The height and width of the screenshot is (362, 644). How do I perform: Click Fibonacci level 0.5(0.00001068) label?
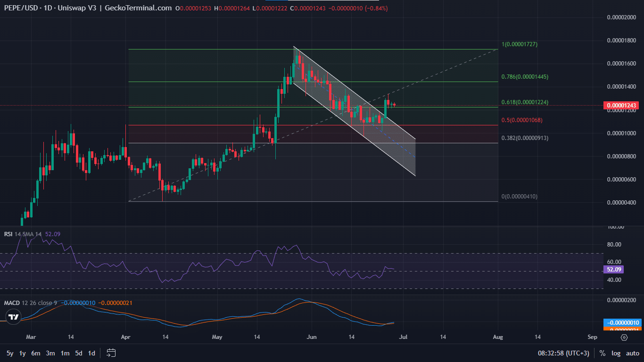click(522, 120)
